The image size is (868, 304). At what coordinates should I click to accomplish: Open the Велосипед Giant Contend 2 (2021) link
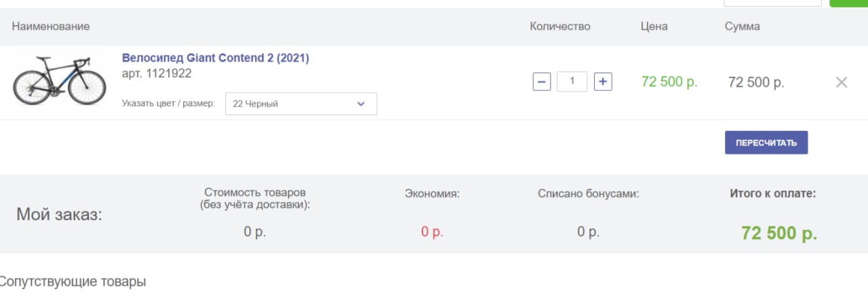point(216,58)
